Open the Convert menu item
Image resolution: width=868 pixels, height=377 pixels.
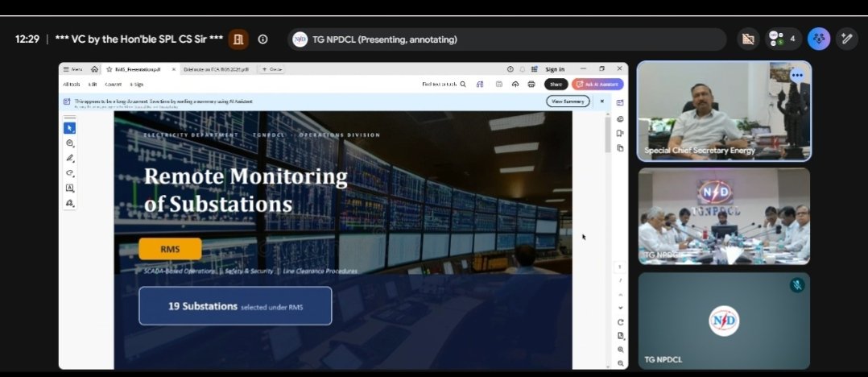113,84
